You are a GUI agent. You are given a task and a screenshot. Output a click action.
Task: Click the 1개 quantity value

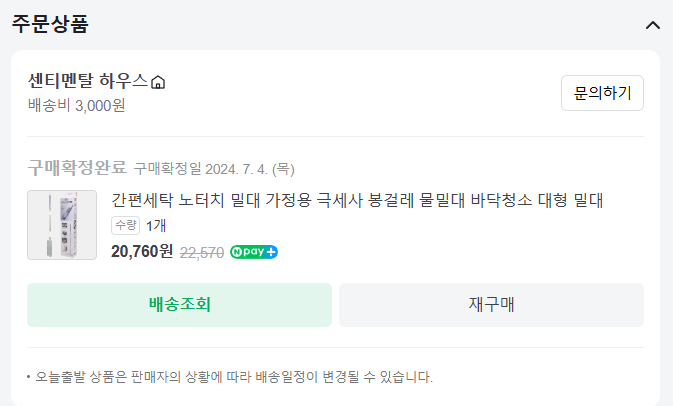click(156, 226)
